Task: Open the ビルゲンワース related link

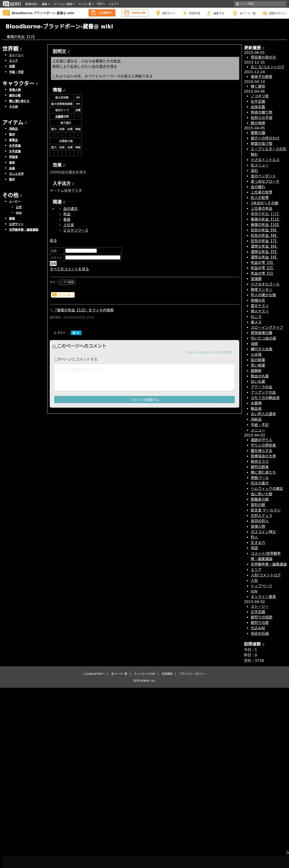Action: click(x=76, y=230)
